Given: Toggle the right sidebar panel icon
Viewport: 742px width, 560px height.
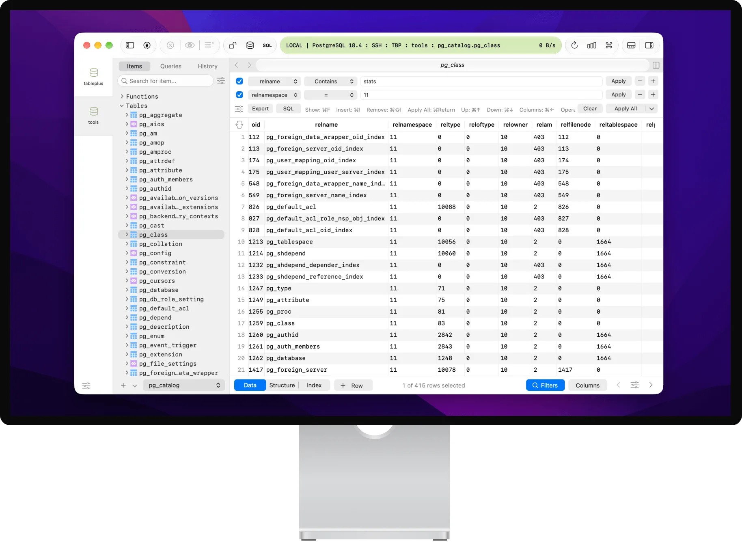Looking at the screenshot, I should (649, 45).
